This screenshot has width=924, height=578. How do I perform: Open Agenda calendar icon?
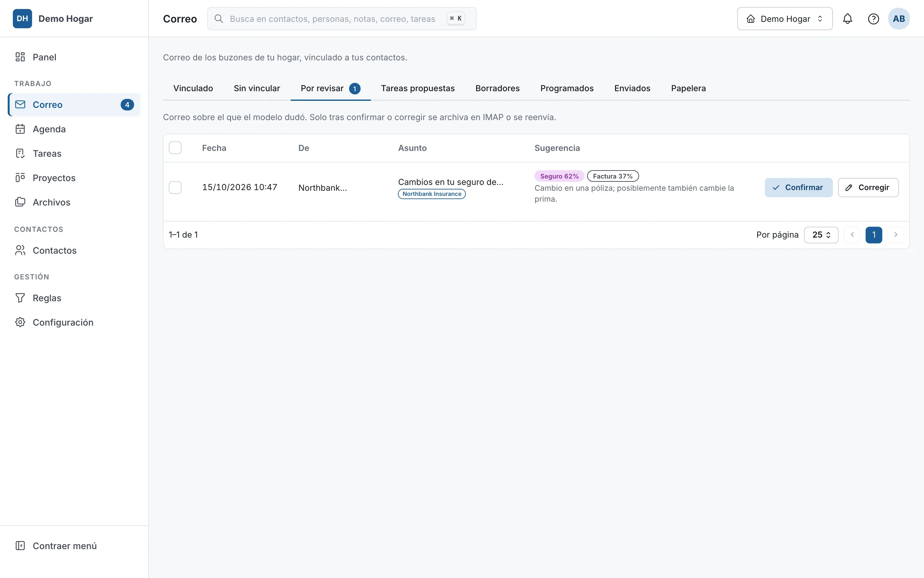20,129
